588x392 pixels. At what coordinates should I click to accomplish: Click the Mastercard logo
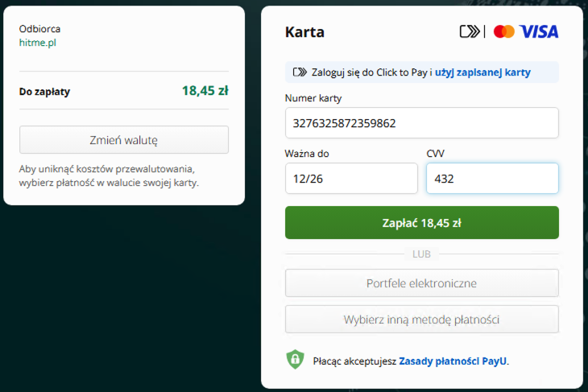(x=504, y=31)
